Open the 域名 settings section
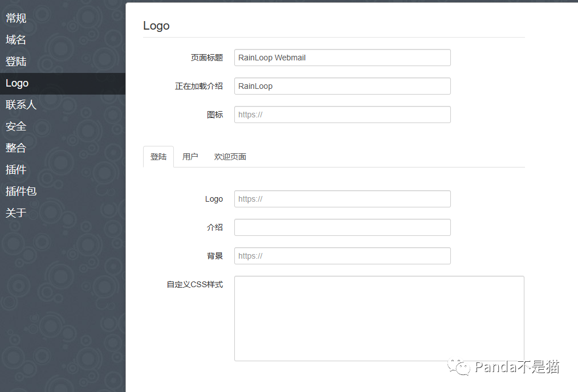Viewport: 578px width, 392px height. (x=15, y=39)
